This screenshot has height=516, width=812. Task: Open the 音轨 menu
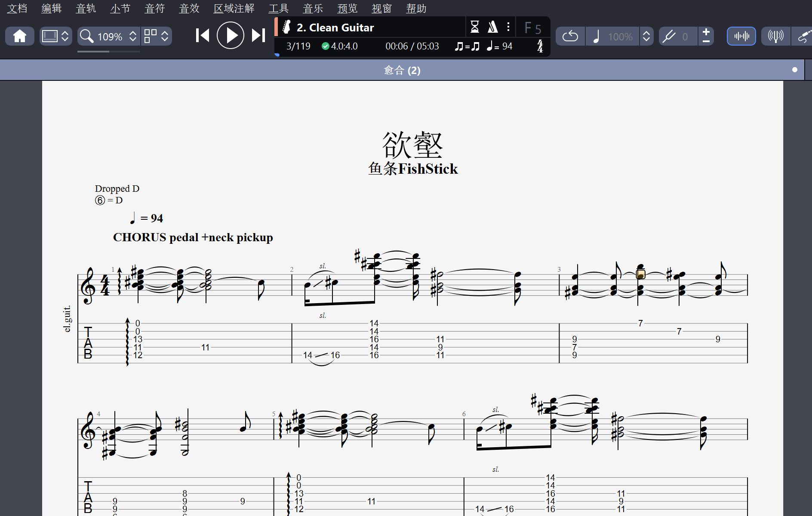[x=86, y=9]
